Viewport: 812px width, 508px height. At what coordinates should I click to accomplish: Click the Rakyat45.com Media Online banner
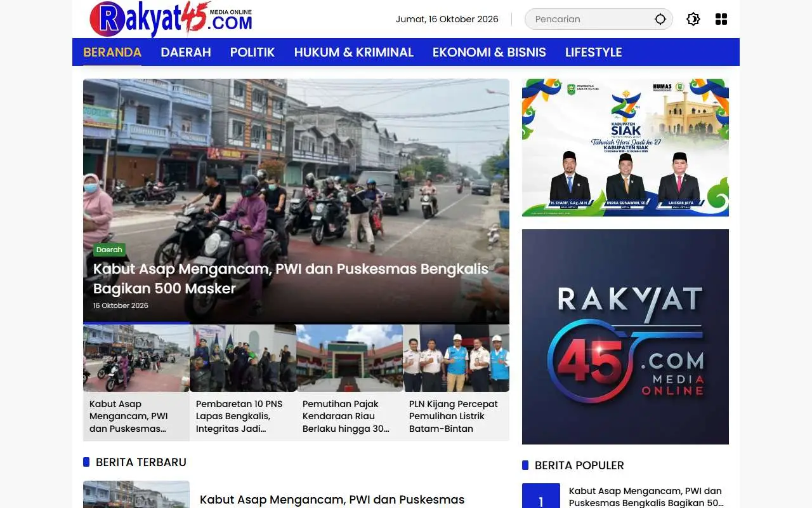[x=625, y=337]
